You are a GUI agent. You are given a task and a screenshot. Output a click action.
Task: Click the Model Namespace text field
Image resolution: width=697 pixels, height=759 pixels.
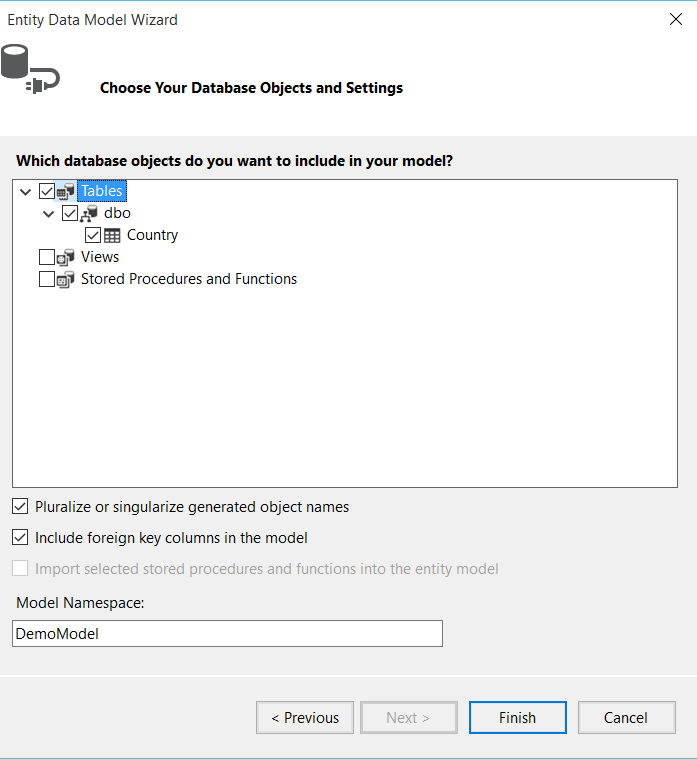(227, 633)
